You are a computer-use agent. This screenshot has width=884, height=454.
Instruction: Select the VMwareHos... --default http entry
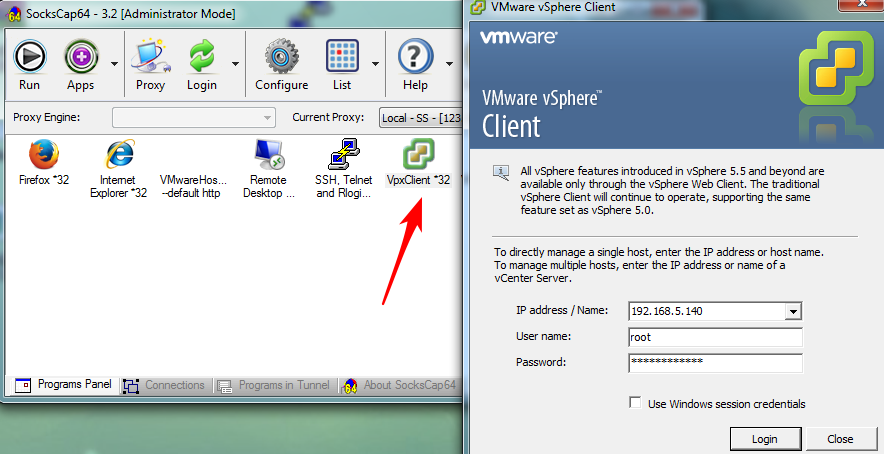coord(193,186)
